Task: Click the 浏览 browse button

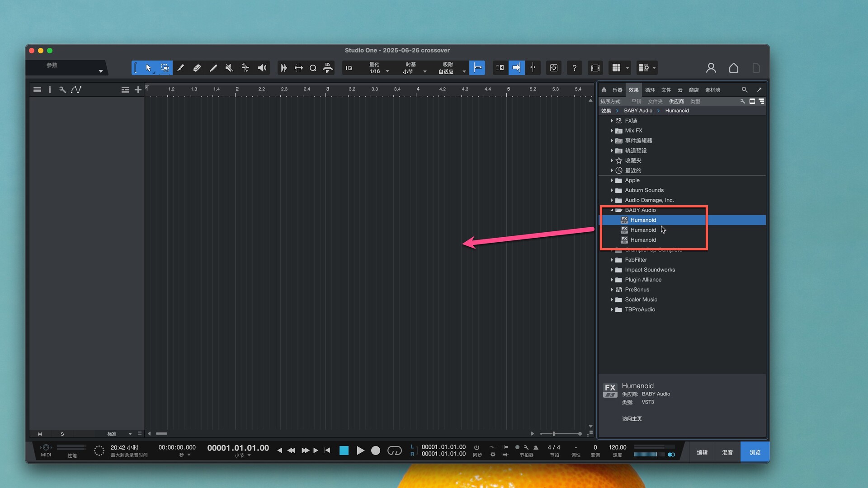Action: [x=755, y=452]
